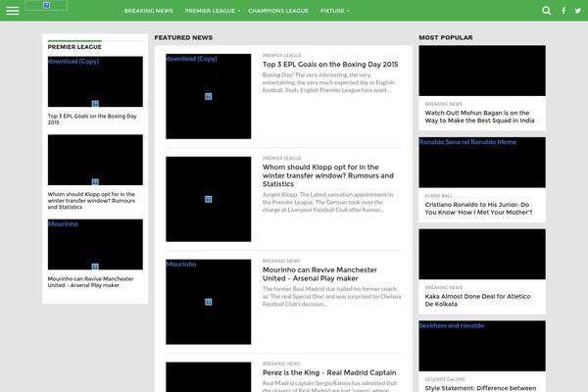Viewport: 588px width, 392px height.
Task: Click Breaking News tag above Mourinho headline
Action: pos(281,261)
